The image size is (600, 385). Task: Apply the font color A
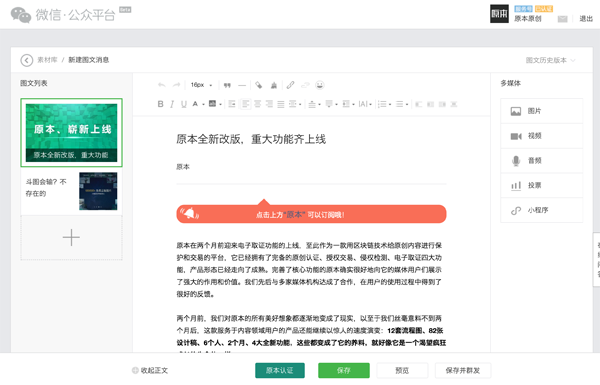pos(195,104)
